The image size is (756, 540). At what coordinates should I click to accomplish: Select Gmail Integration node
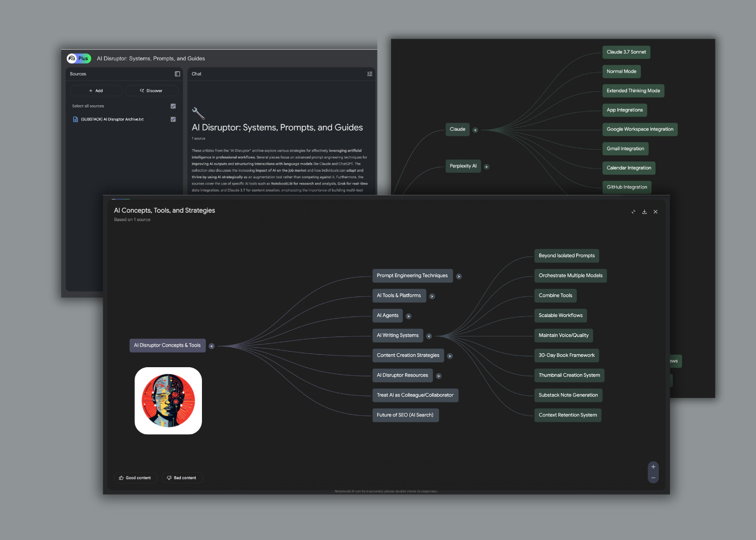[x=625, y=149]
